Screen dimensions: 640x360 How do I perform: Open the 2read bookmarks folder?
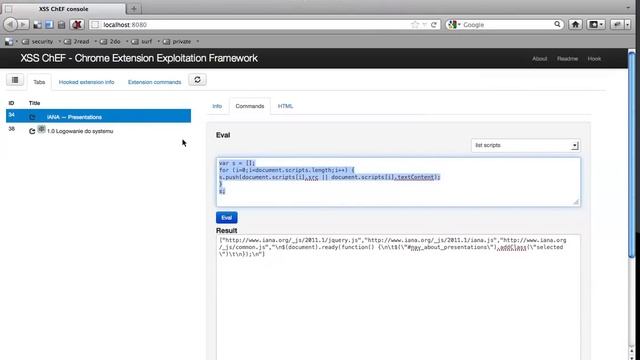77,42
